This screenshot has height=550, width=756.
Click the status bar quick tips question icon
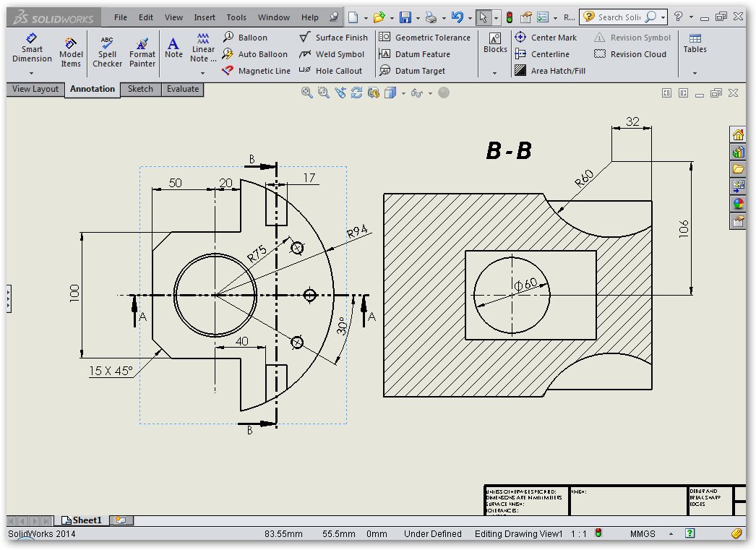[690, 533]
